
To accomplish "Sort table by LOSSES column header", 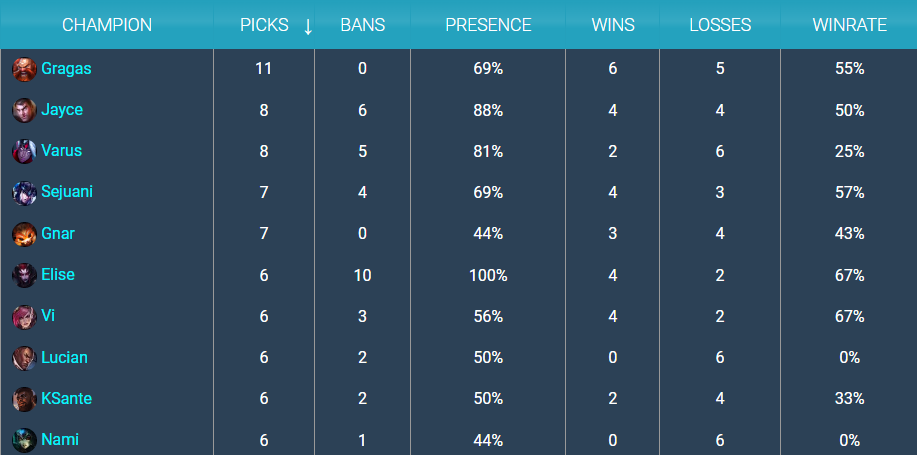I will [x=720, y=25].
